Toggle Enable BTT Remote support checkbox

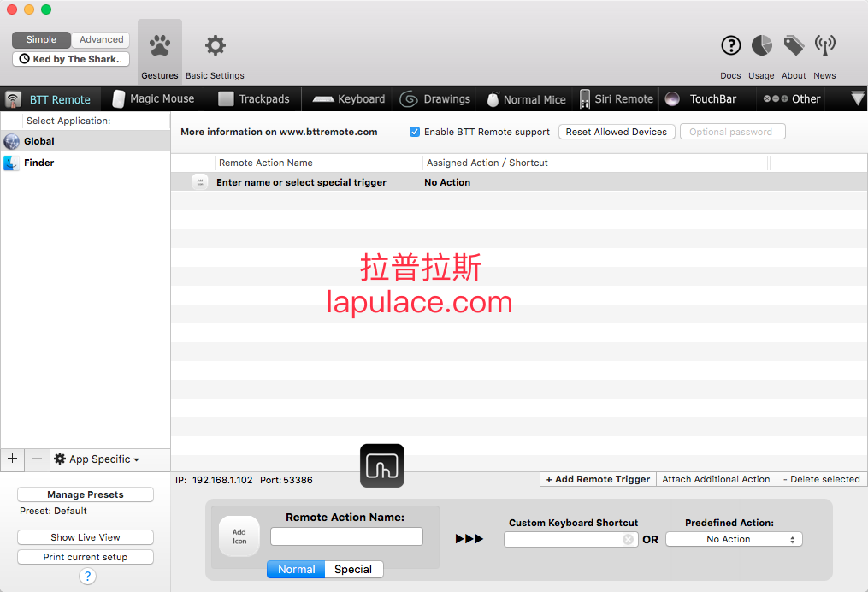415,132
